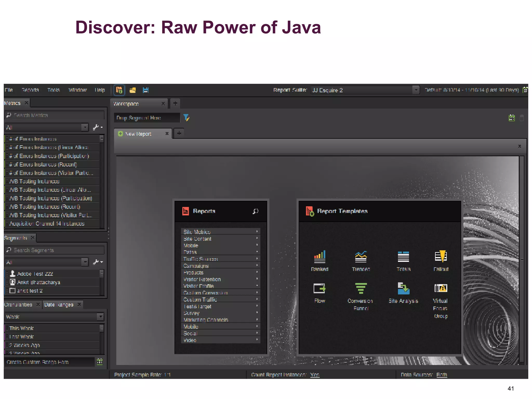Expand the Traffic Sources reports submenu
The width and height of the screenshot is (532, 399).
(x=221, y=259)
